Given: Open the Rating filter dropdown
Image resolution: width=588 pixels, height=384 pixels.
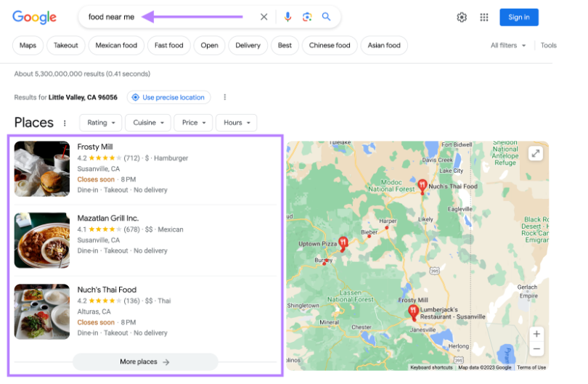Looking at the screenshot, I should [100, 123].
